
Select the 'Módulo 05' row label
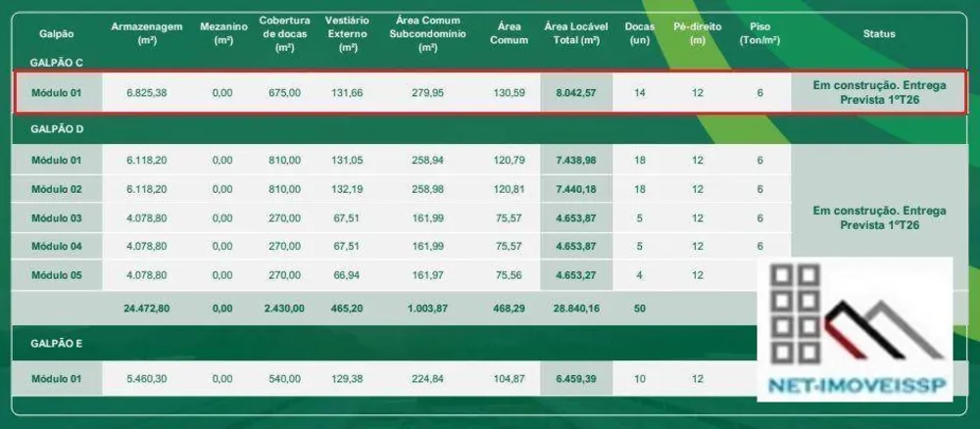56,275
